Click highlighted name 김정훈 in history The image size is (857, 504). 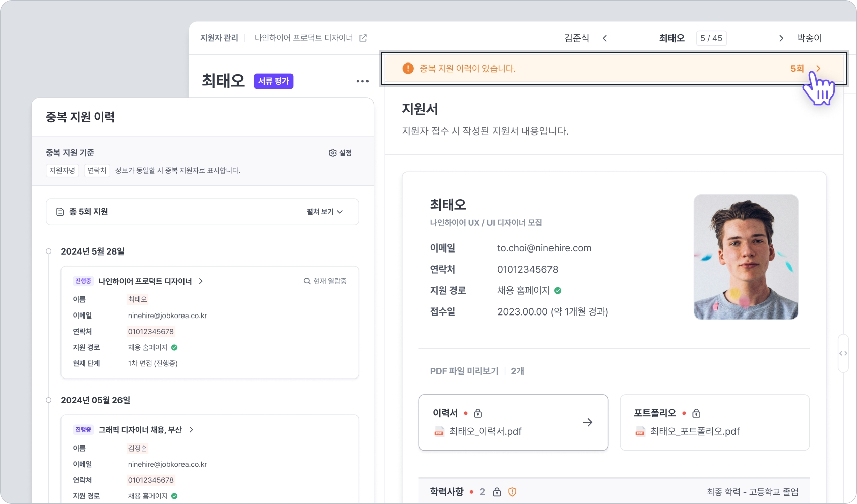pyautogui.click(x=137, y=448)
